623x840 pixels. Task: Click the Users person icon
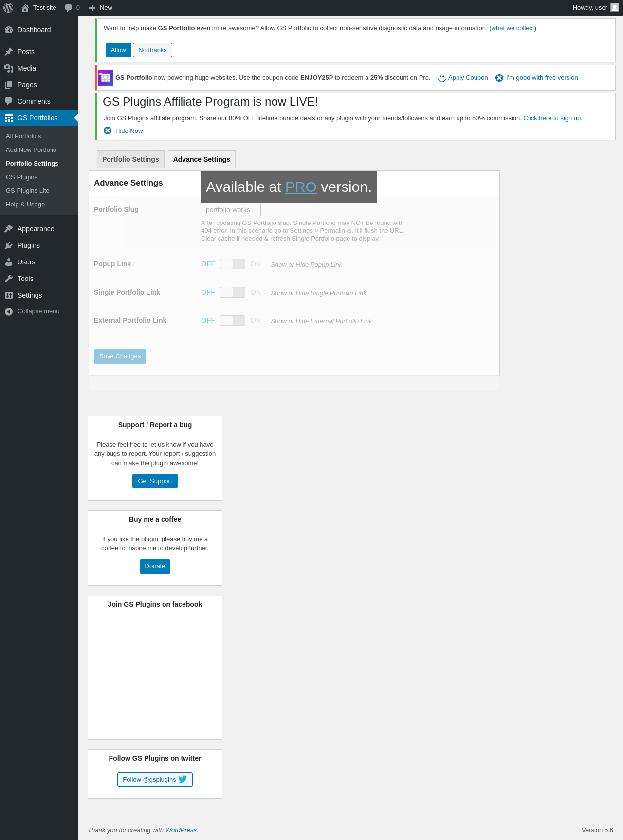pyautogui.click(x=9, y=262)
